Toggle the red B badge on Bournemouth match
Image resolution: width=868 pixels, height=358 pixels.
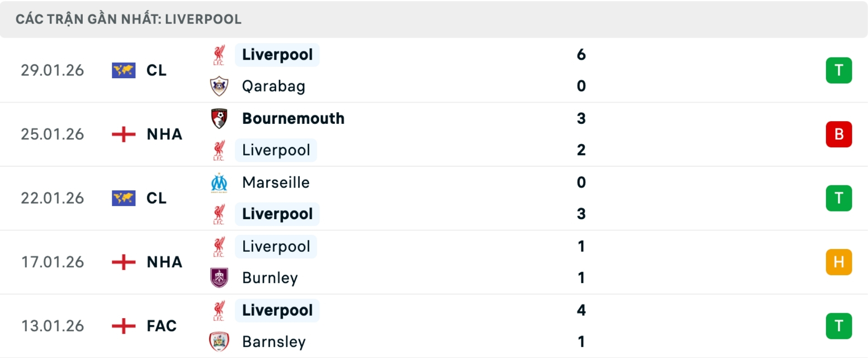(839, 134)
